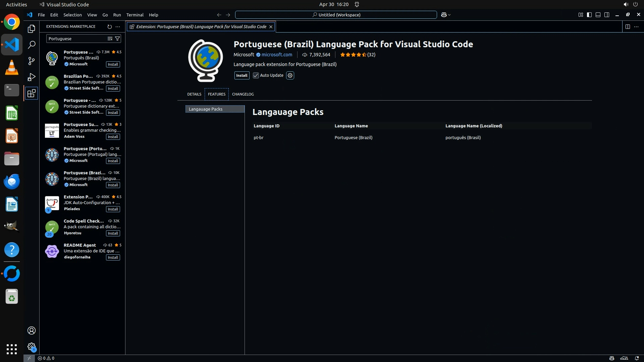Filter extensions using the funnel icon
Screen dimensions: 644x362
pos(117,39)
